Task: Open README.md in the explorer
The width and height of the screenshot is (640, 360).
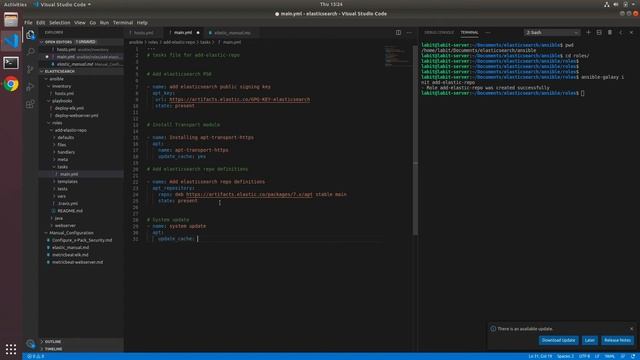Action: [70, 211]
